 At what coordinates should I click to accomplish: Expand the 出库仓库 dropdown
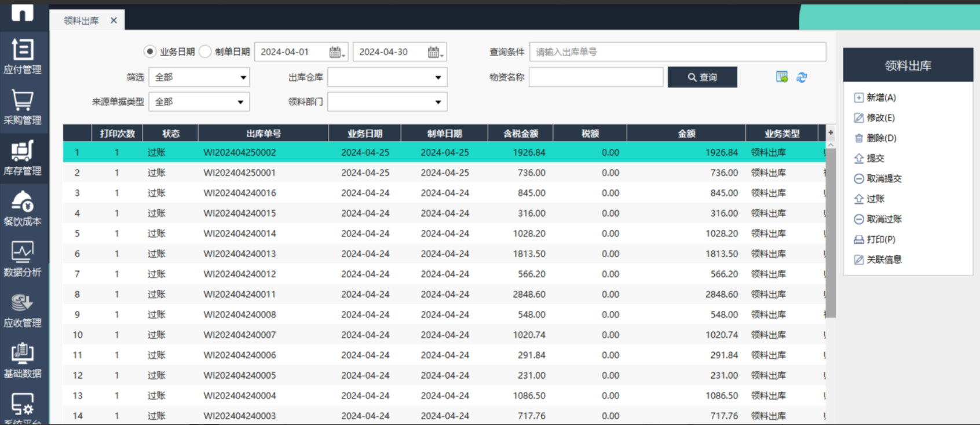pos(438,77)
